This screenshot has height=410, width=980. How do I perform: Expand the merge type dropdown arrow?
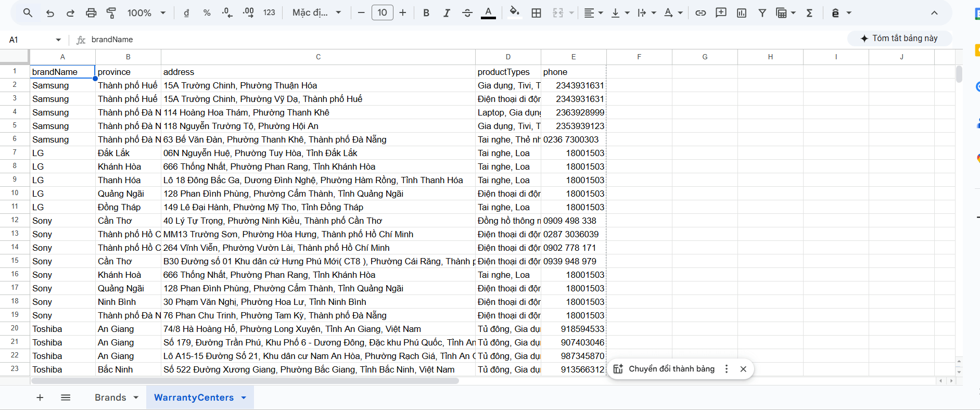coord(571,13)
